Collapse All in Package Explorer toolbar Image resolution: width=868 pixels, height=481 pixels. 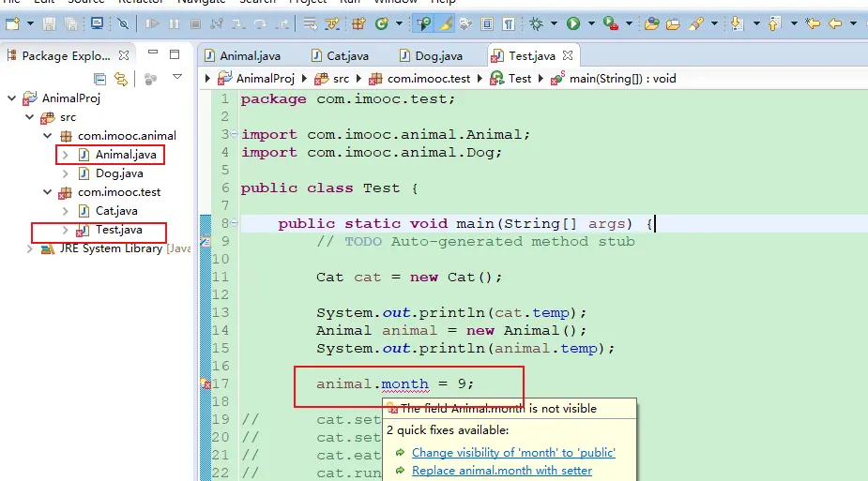click(x=99, y=79)
